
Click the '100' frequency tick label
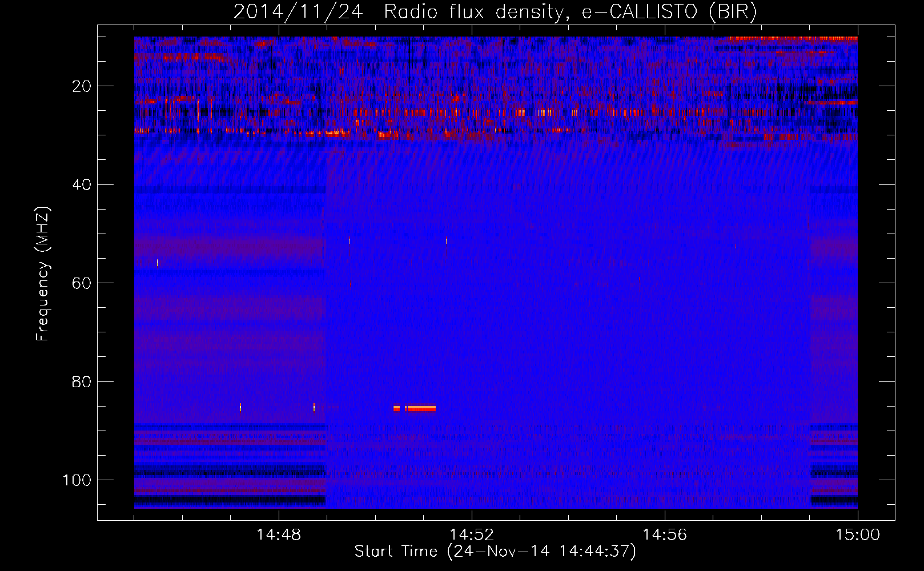coord(77,480)
